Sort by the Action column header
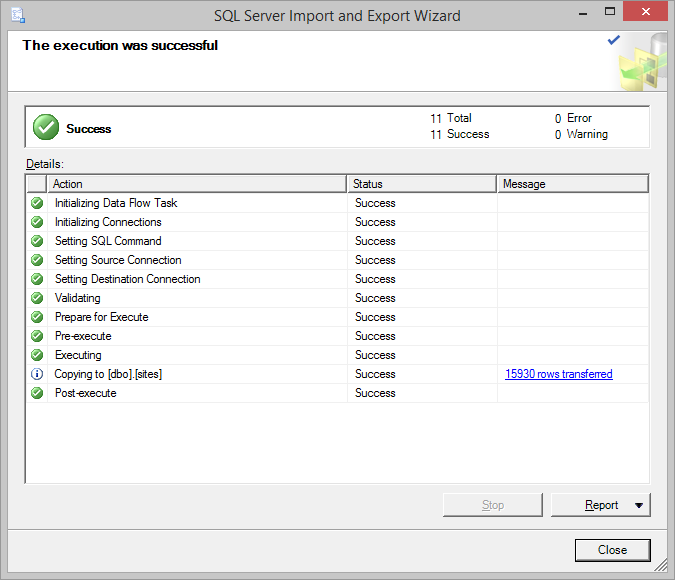This screenshot has width=675, height=580. pyautogui.click(x=197, y=184)
